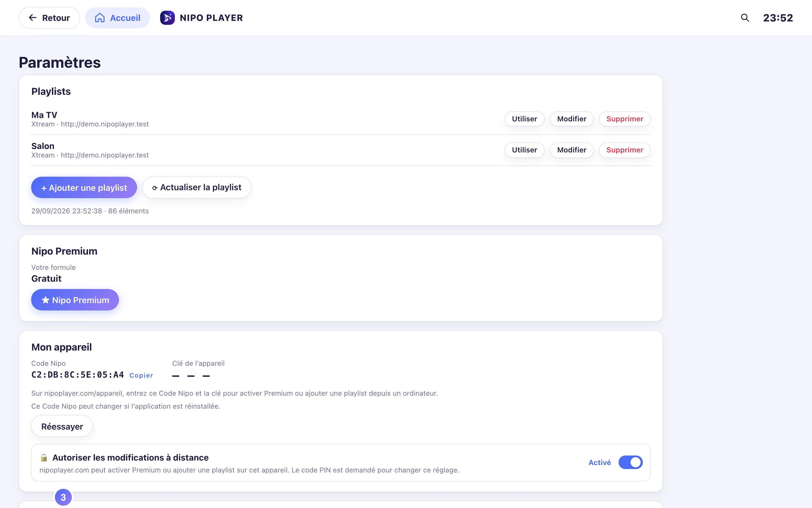Use the Salon playlist
Viewport: 812px width, 508px height.
[524, 150]
